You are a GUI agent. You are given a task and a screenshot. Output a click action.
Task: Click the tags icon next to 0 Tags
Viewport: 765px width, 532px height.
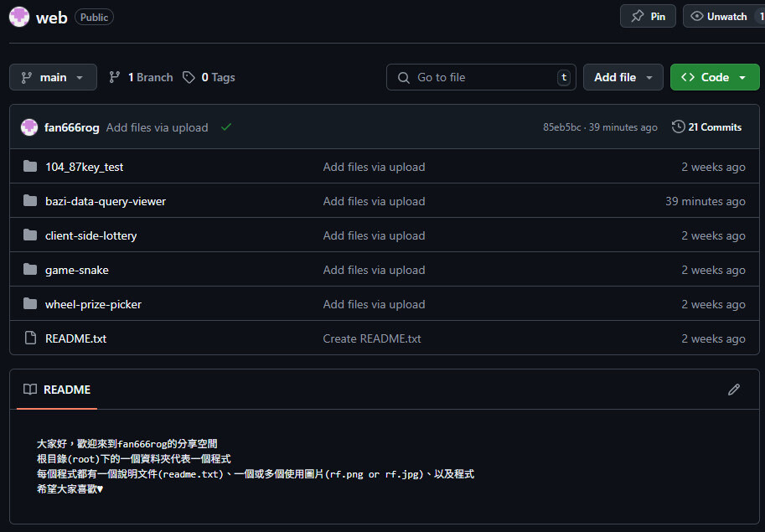click(x=189, y=77)
